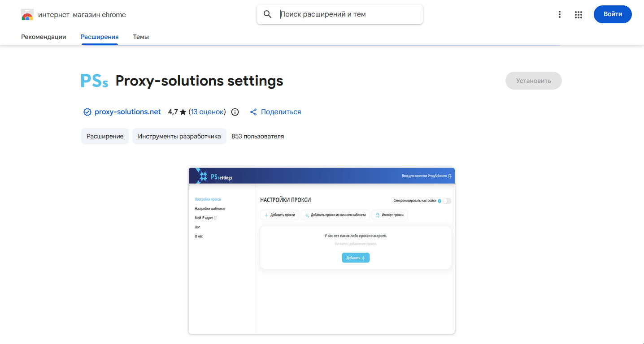Toggle the Синхронизировать настройки switch in preview
The height and width of the screenshot is (344, 644).
point(446,201)
